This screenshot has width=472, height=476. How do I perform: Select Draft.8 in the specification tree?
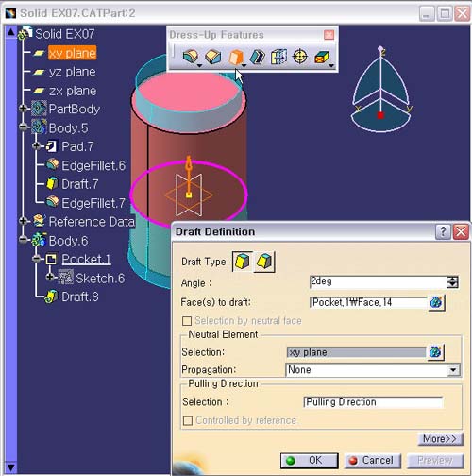coord(80,297)
